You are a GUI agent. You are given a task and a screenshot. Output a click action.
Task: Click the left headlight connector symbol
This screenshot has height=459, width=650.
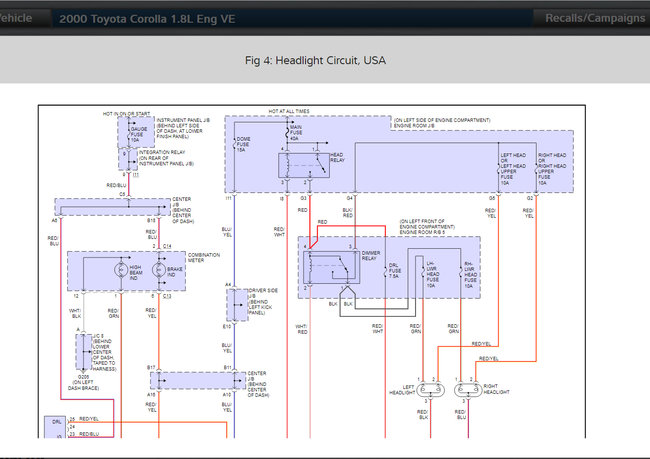[430, 390]
